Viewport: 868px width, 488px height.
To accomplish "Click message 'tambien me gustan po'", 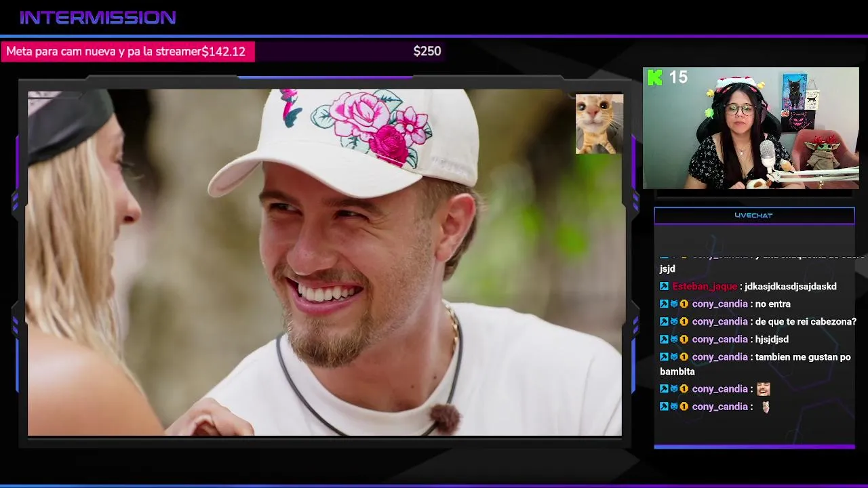I will [803, 357].
